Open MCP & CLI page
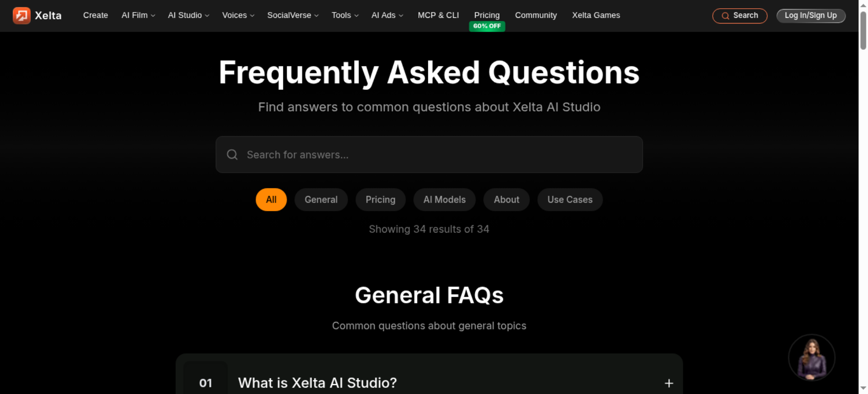 coord(438,15)
